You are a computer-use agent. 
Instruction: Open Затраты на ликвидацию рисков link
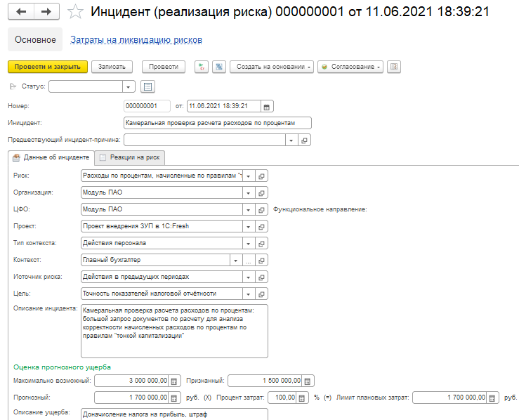click(136, 40)
